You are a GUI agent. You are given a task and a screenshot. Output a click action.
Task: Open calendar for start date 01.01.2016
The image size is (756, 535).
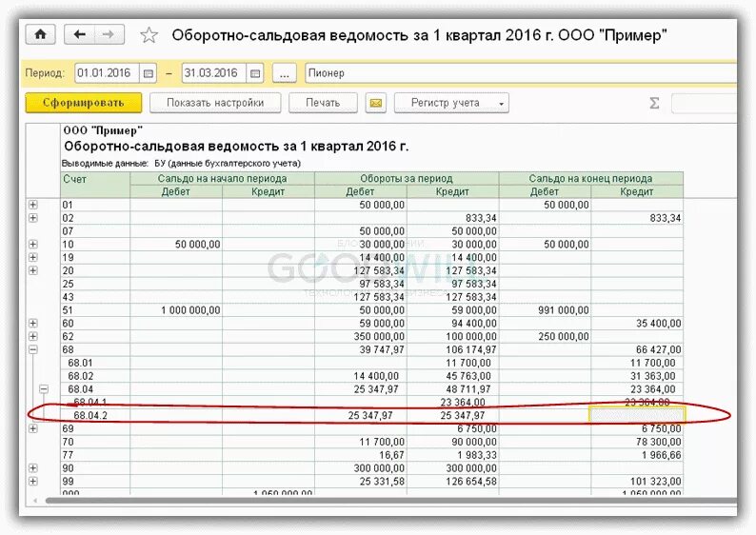pos(149,73)
